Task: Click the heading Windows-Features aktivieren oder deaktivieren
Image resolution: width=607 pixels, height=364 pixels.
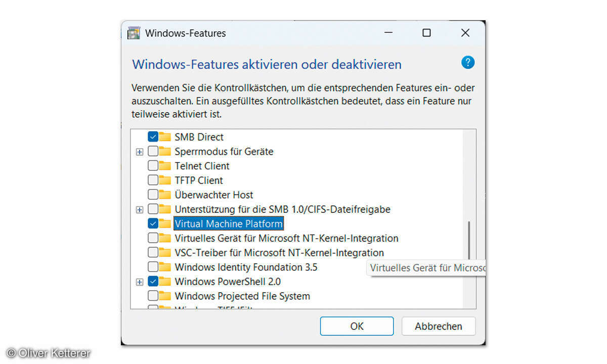Action: [x=267, y=64]
